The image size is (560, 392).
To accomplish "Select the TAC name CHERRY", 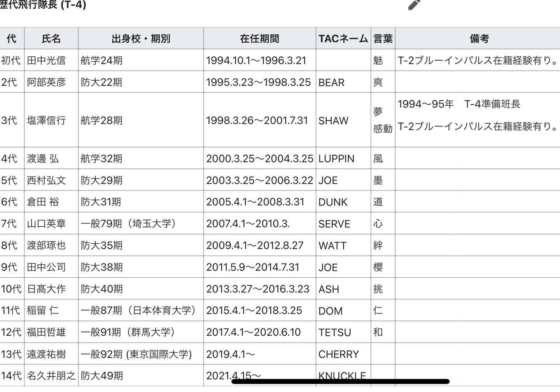I will tap(338, 354).
